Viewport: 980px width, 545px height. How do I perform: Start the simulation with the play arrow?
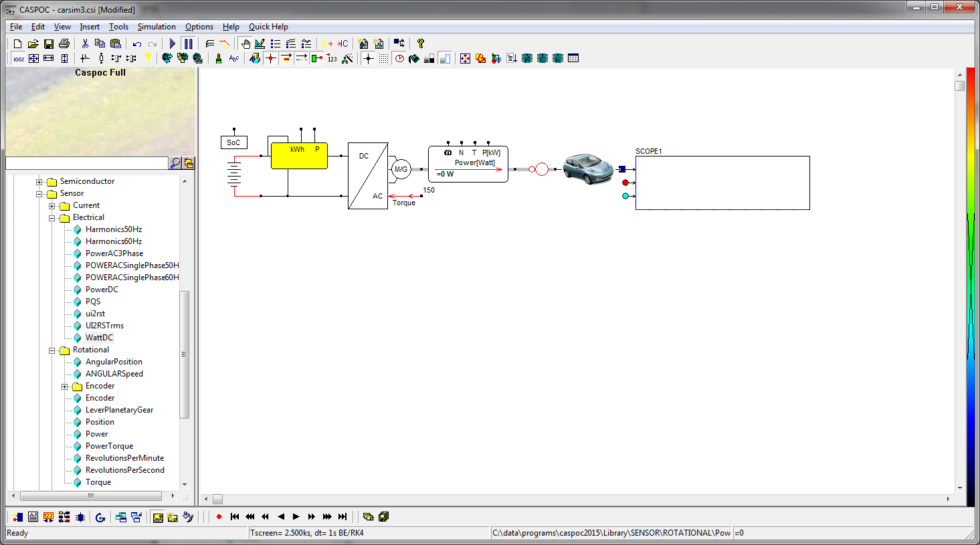172,43
